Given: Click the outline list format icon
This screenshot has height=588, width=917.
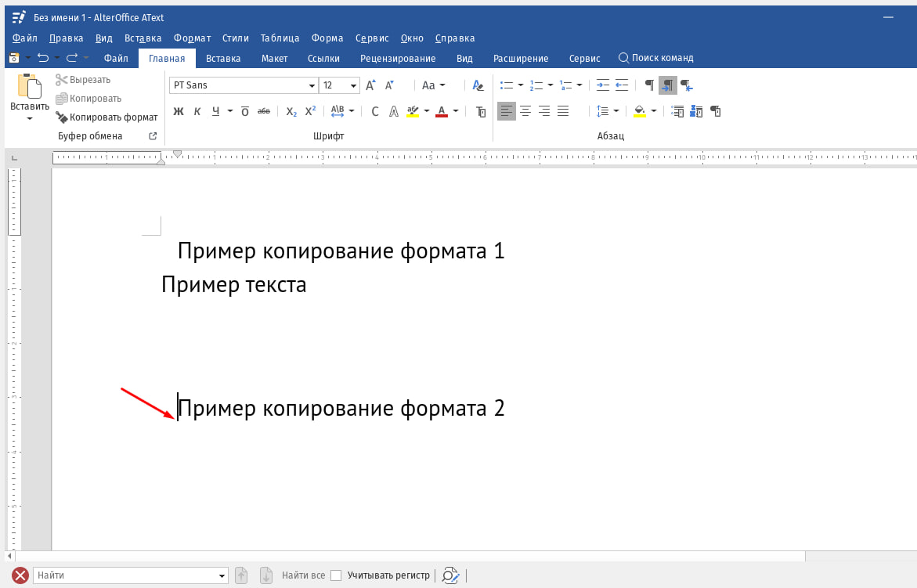Looking at the screenshot, I should pos(565,85).
